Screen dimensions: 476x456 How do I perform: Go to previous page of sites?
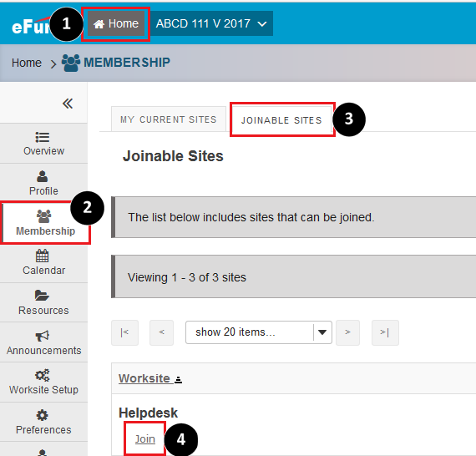click(161, 332)
